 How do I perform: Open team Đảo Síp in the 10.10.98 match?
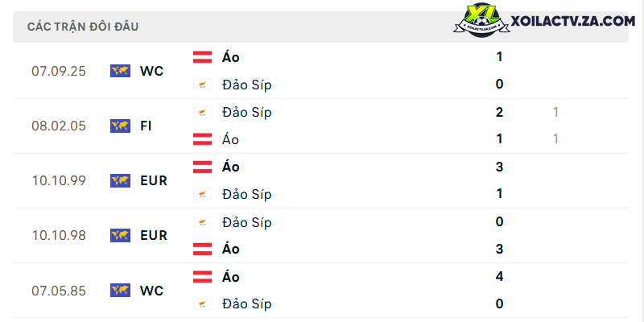click(x=247, y=222)
